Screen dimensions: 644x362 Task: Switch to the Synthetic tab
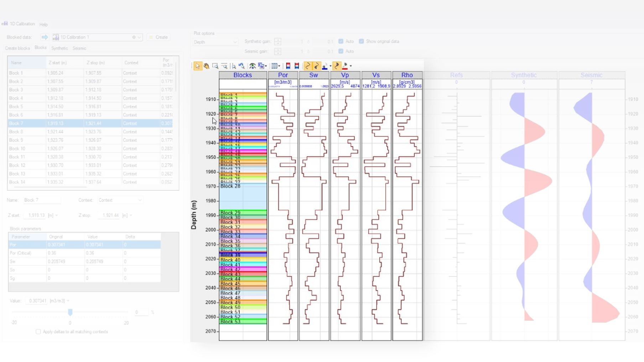click(59, 48)
